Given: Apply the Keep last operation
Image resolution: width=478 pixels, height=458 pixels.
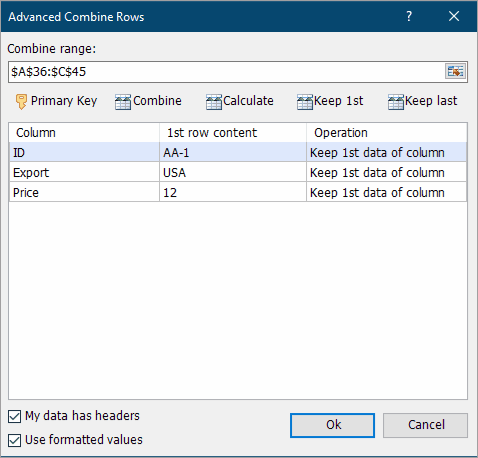Looking at the screenshot, I should (x=422, y=101).
